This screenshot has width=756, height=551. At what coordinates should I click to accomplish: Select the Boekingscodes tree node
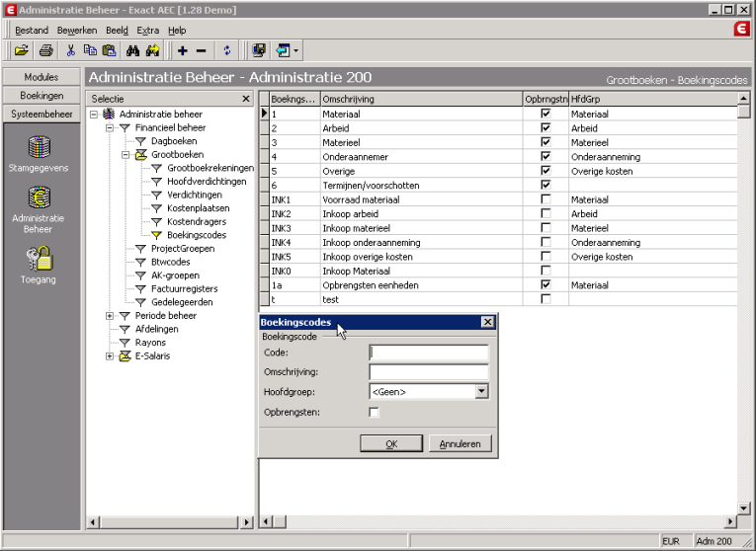pos(197,236)
